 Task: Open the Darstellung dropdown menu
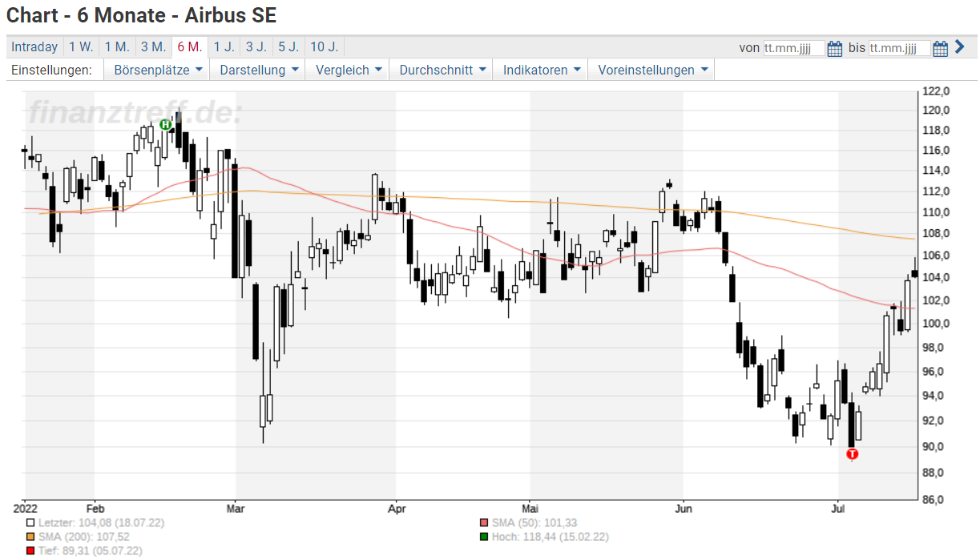point(259,70)
